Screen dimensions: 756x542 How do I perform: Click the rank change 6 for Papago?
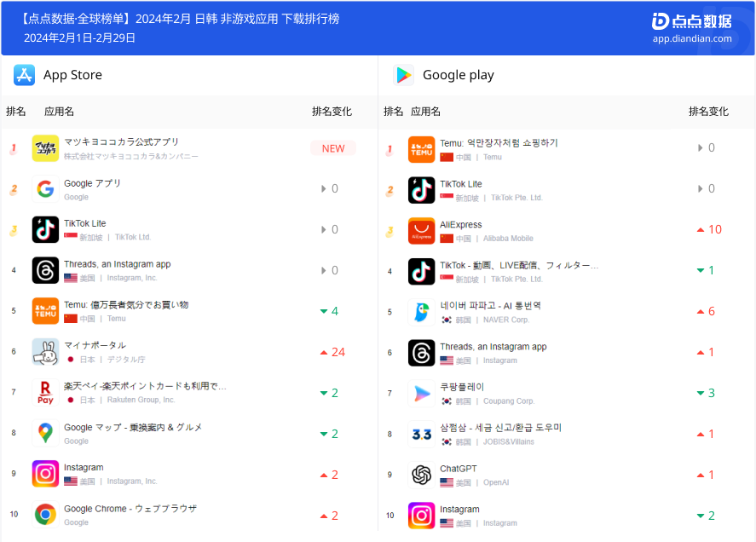[x=706, y=312]
